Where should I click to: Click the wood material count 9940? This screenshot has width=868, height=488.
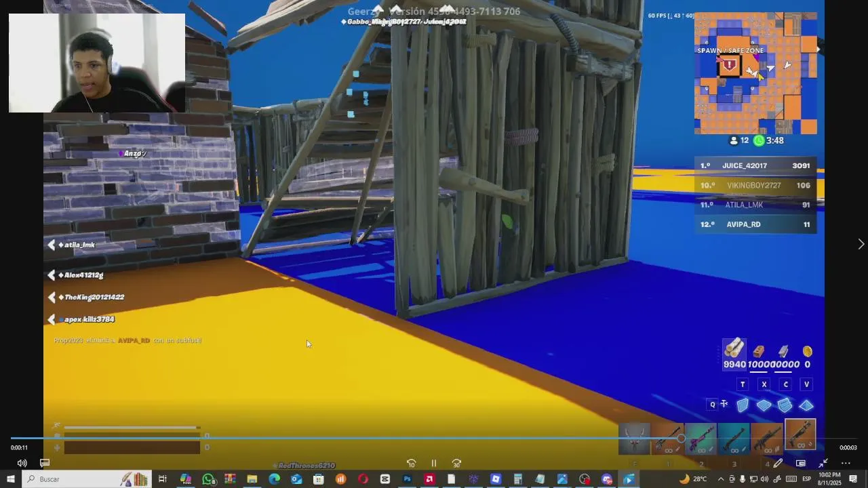click(x=734, y=365)
